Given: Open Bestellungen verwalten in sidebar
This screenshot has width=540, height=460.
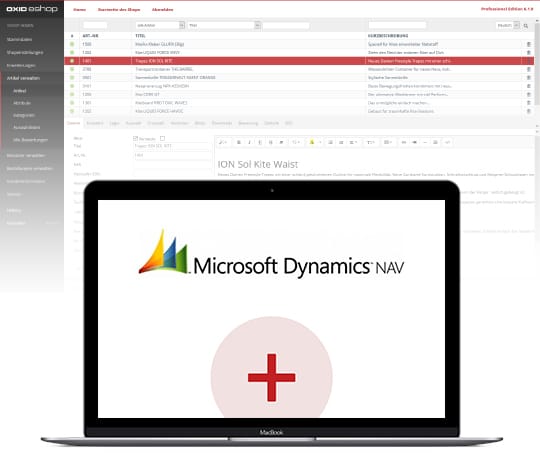Looking at the screenshot, I should [x=30, y=168].
